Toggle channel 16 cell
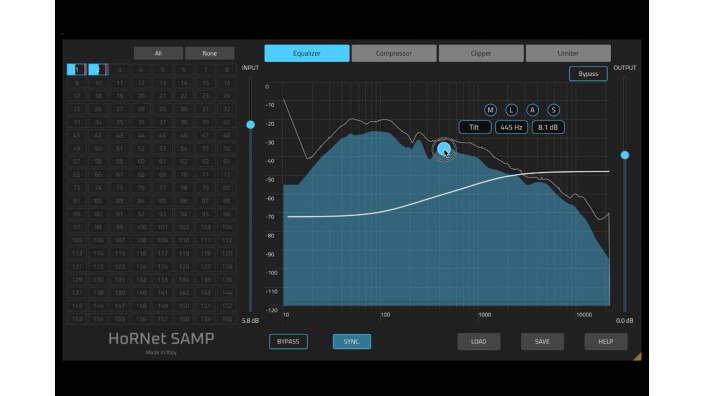 227,83
